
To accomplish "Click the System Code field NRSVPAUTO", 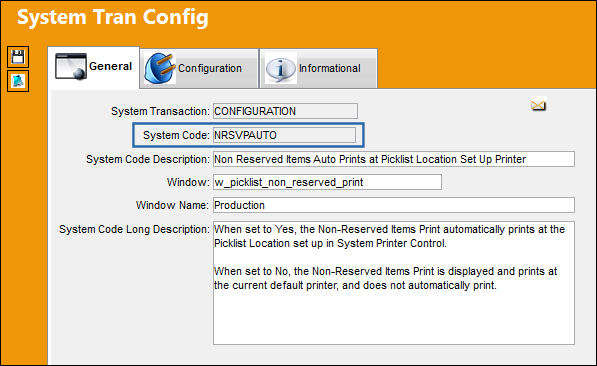I will point(284,135).
